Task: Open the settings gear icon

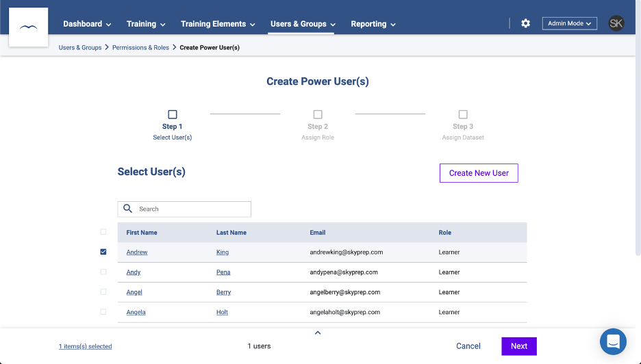Action: (x=525, y=23)
